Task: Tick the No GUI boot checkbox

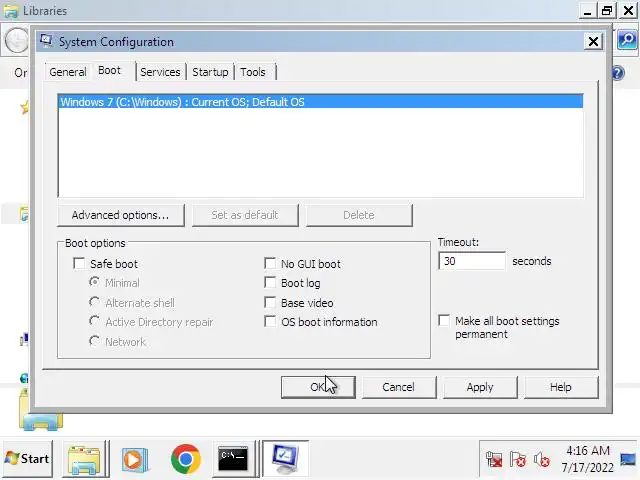Action: (x=270, y=263)
